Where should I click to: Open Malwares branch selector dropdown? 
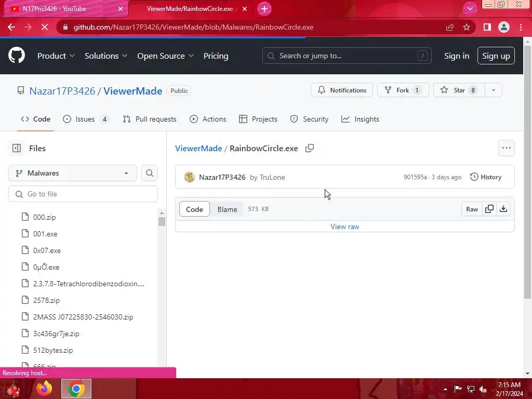(73, 173)
